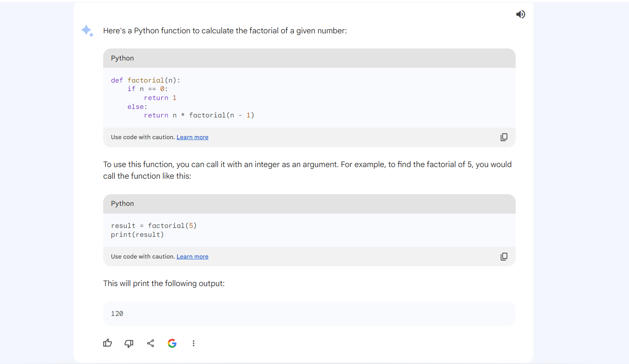629x364 pixels.
Task: Give the response a thumbs up
Action: tap(107, 343)
